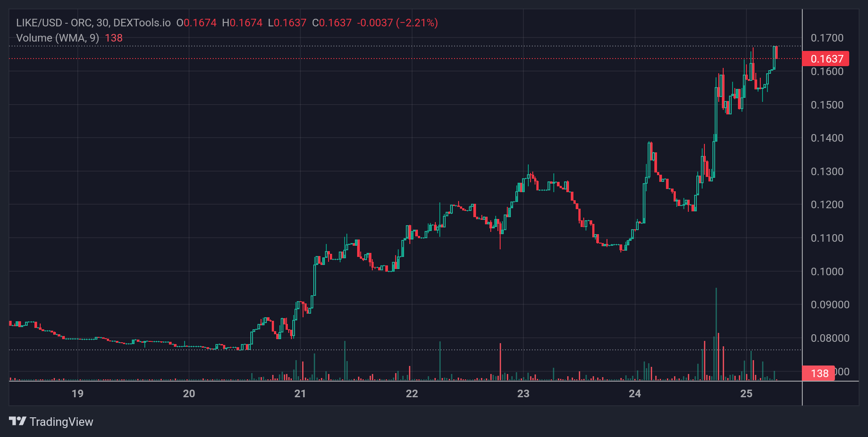Screen dimensions: 868x437
Task: Click the TradingView logo icon
Action: click(18, 421)
